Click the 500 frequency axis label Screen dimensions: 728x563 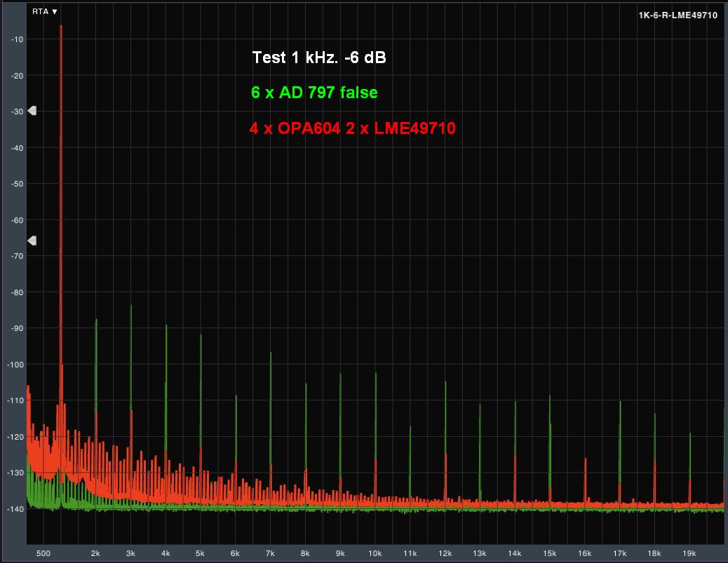point(43,553)
